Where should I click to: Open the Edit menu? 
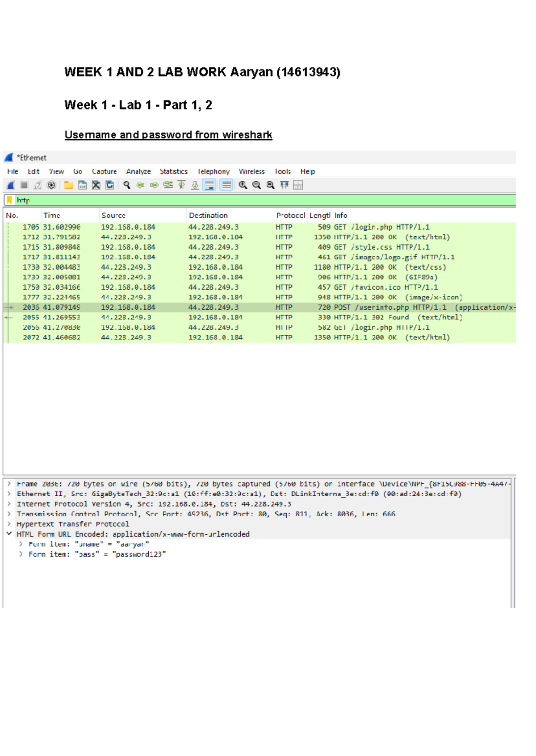click(33, 171)
